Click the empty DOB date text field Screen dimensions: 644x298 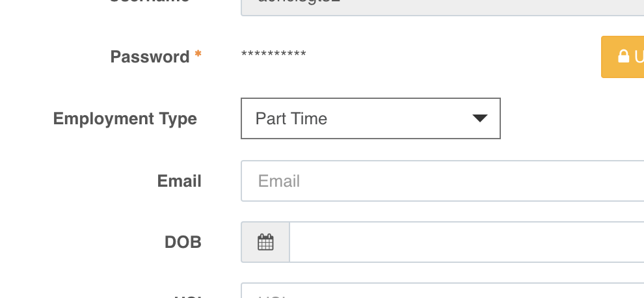pos(466,242)
